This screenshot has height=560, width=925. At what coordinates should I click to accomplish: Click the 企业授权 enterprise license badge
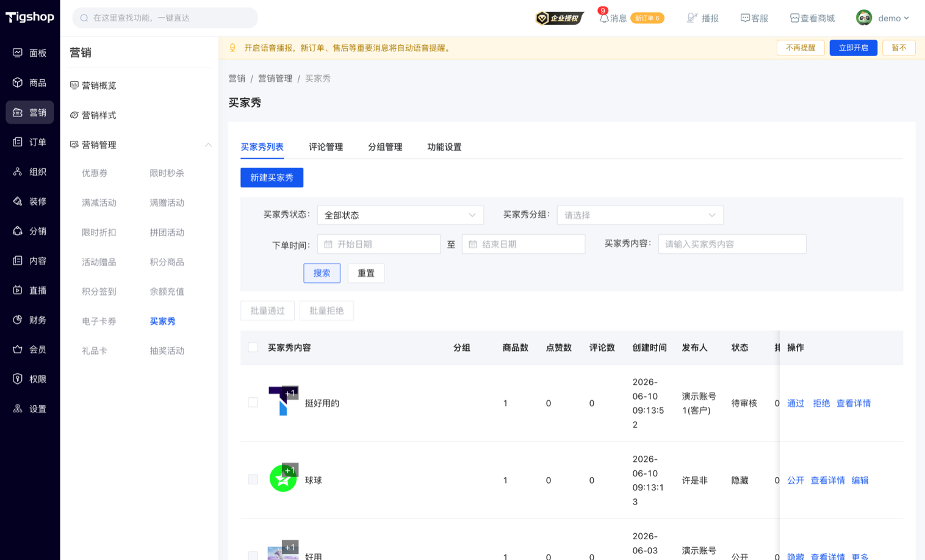[560, 18]
